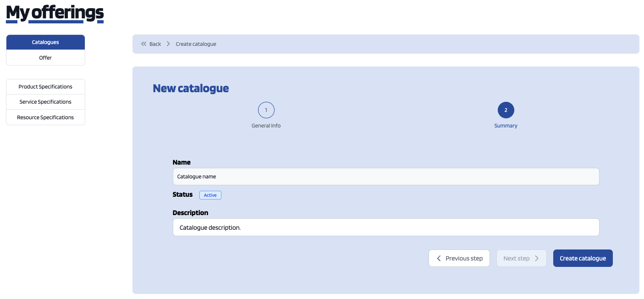This screenshot has height=299, width=644.
Task: Click the Back breadcrumb link
Action: click(155, 44)
